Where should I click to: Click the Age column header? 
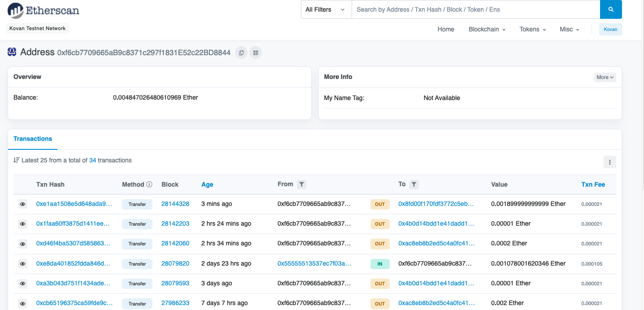(207, 184)
